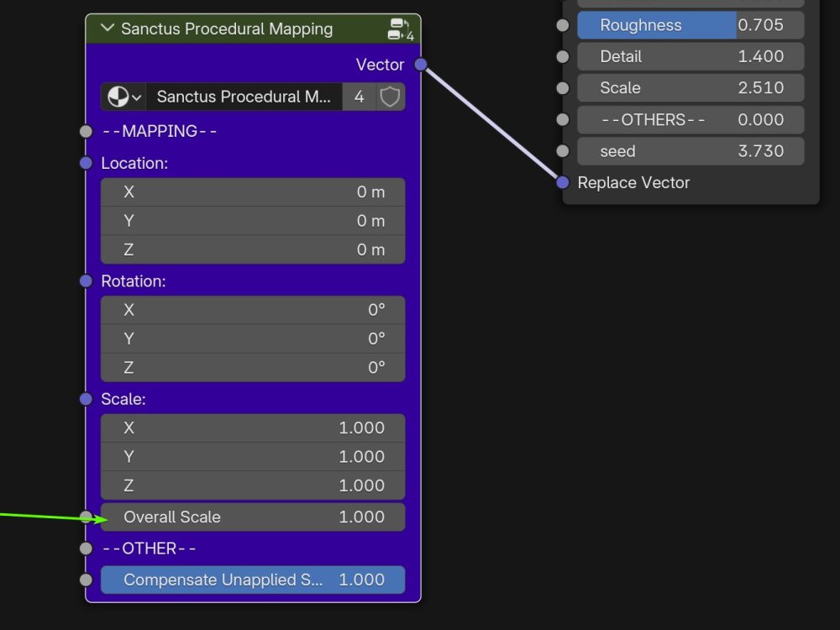Screen dimensions: 840x630
Task: Click the Scale input socket
Action: point(85,399)
